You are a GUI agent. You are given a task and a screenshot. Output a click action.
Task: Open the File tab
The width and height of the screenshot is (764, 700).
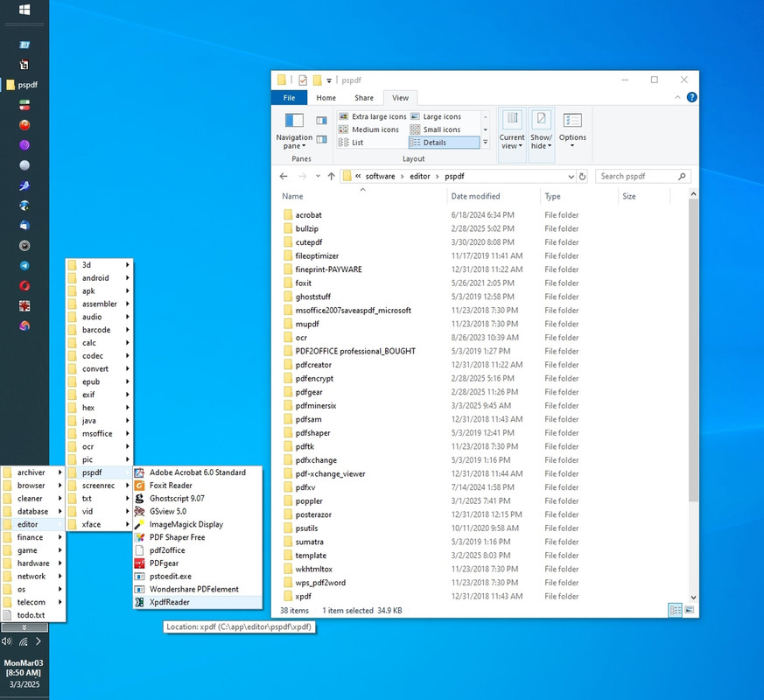tap(289, 98)
